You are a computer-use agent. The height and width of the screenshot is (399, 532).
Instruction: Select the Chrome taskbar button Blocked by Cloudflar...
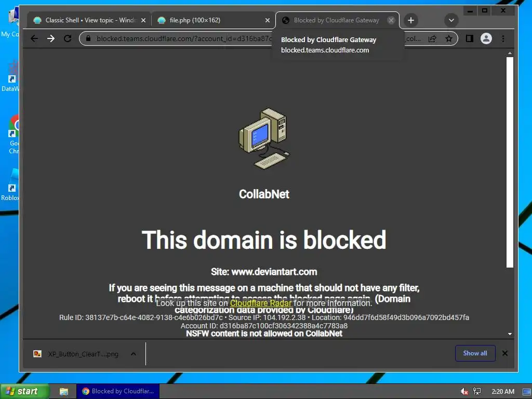click(x=118, y=391)
